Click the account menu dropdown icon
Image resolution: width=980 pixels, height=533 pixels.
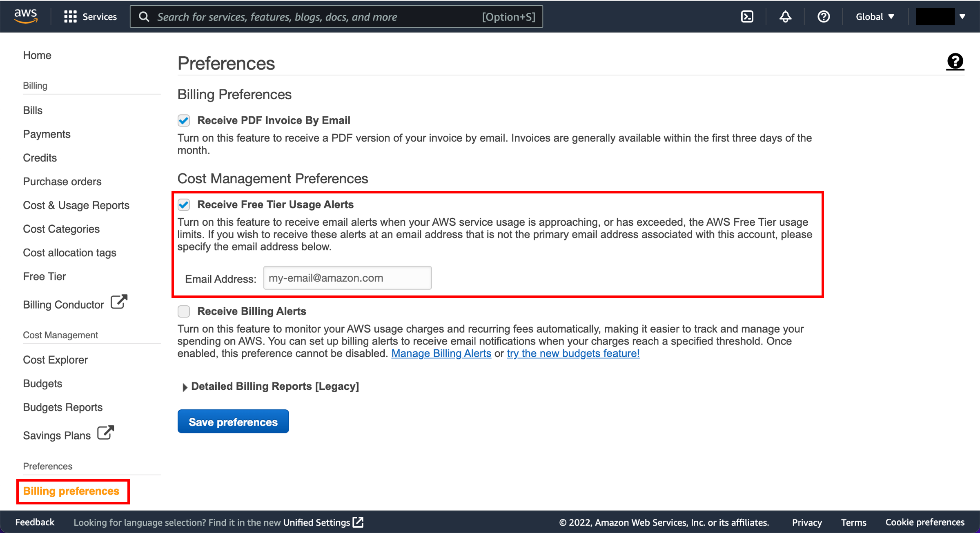(x=962, y=16)
